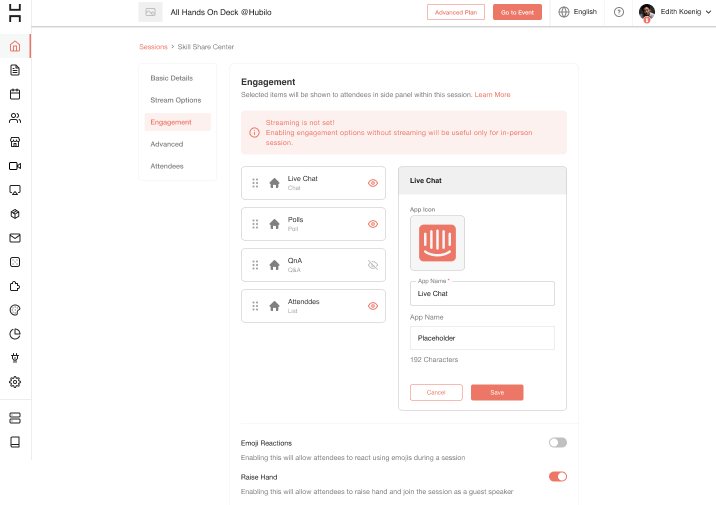Click the Learn More link

pos(492,95)
